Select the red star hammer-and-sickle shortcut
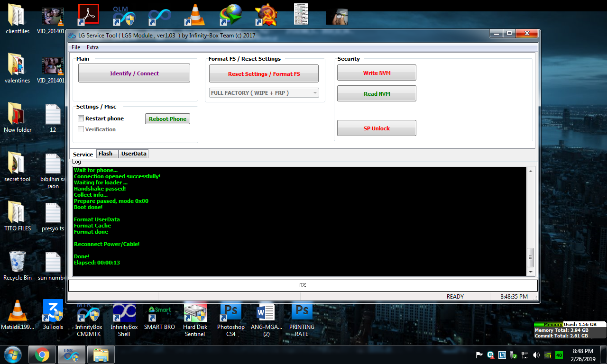Screen dimensions: 607x364 point(266,15)
